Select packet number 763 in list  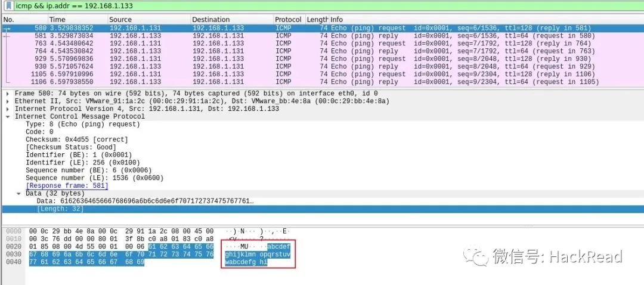[322, 43]
